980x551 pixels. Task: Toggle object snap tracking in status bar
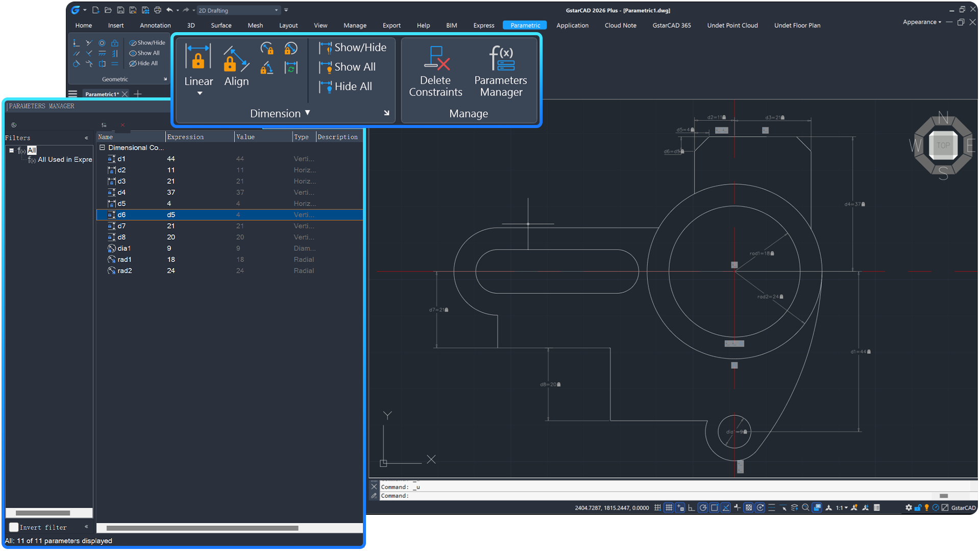click(x=726, y=508)
